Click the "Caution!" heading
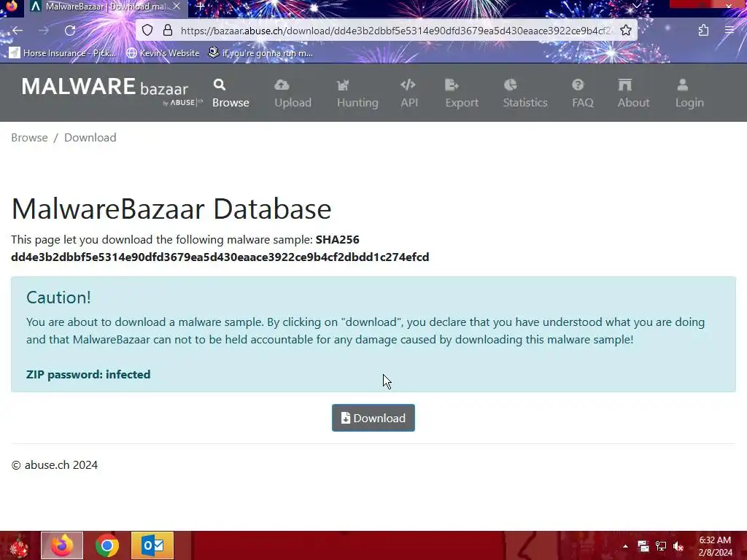Image resolution: width=747 pixels, height=560 pixels. 58,297
